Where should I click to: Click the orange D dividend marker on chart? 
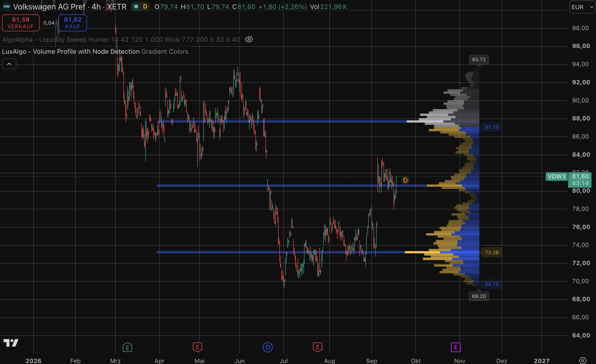tap(405, 180)
